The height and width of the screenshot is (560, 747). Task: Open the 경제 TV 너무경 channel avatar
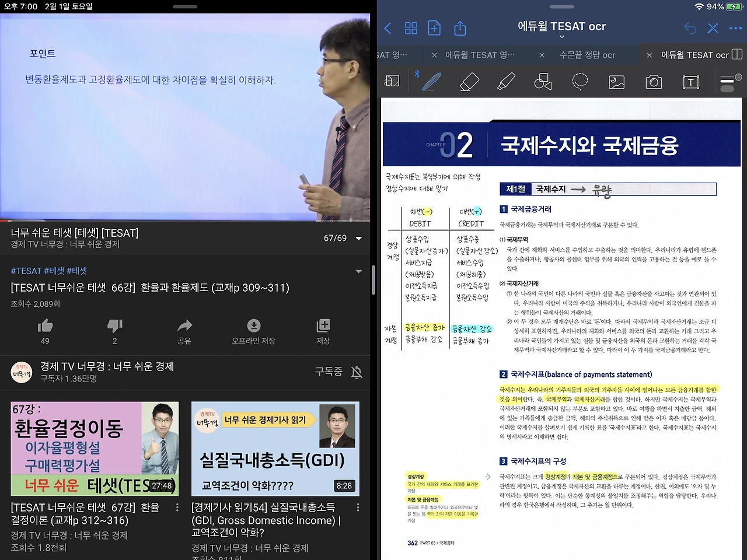22,372
